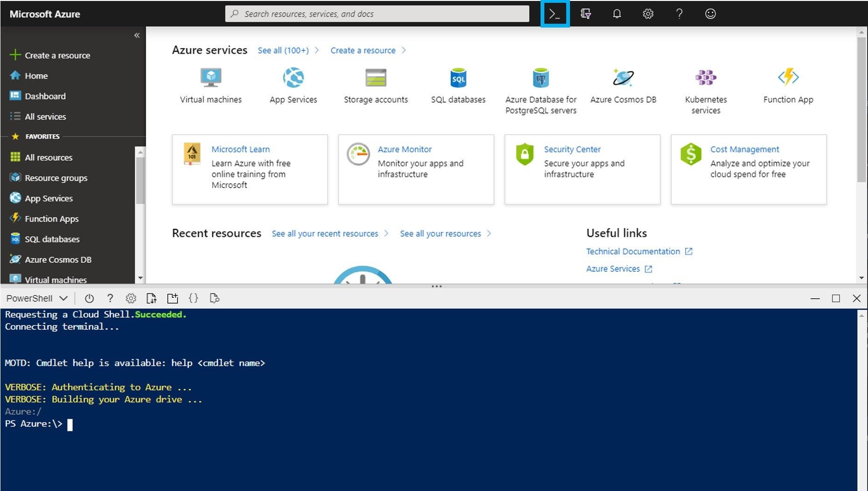Click the search resources input field
This screenshot has width=868, height=491.
377,14
